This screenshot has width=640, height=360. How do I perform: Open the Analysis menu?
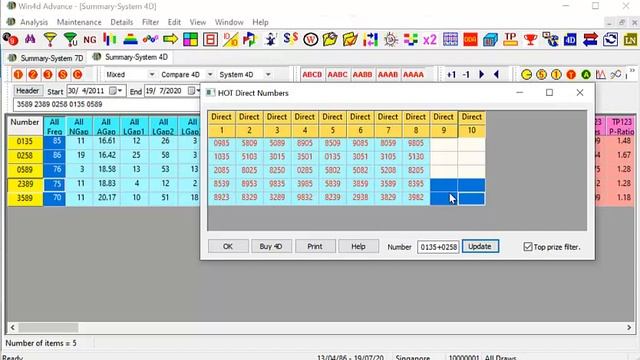[34, 22]
